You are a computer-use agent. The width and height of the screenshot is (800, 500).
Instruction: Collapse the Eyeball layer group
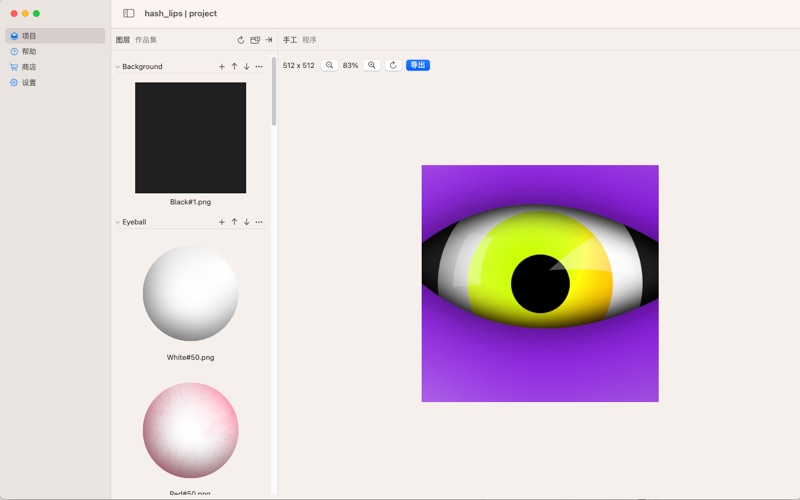tap(117, 222)
